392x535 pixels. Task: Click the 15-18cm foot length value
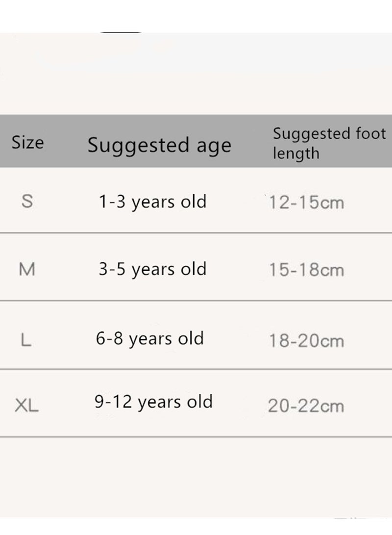tap(306, 270)
